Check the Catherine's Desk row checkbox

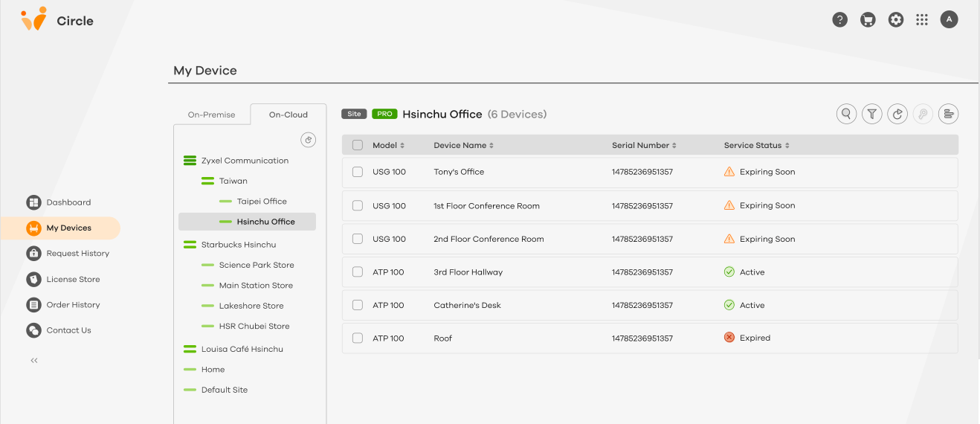[x=358, y=305]
